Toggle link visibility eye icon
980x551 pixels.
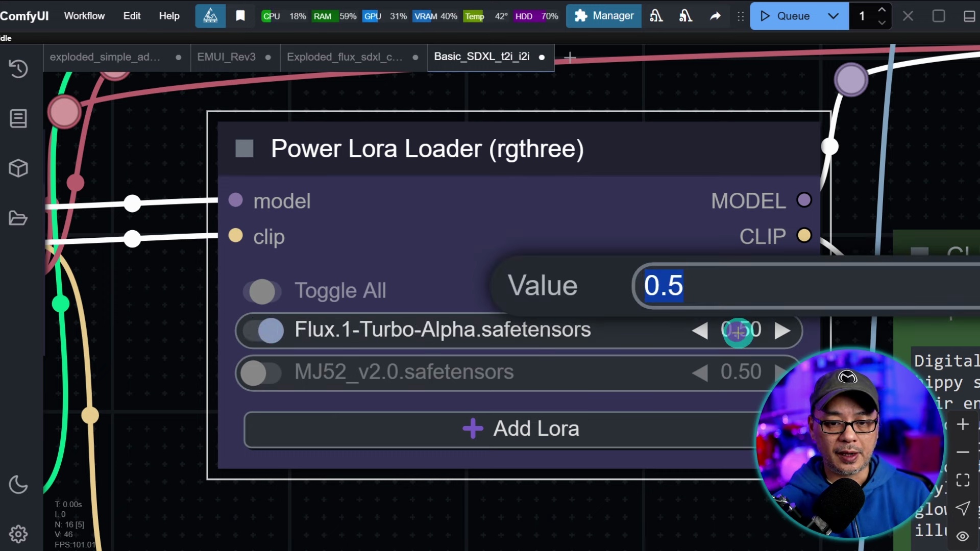pyautogui.click(x=963, y=536)
